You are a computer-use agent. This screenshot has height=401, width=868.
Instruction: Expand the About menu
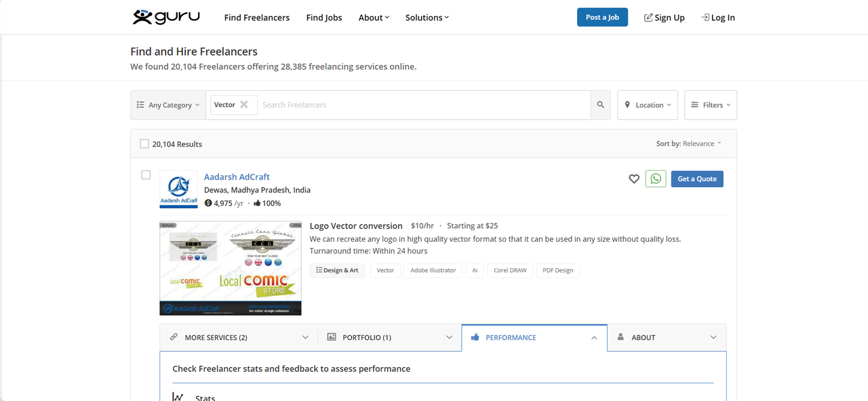pyautogui.click(x=374, y=18)
